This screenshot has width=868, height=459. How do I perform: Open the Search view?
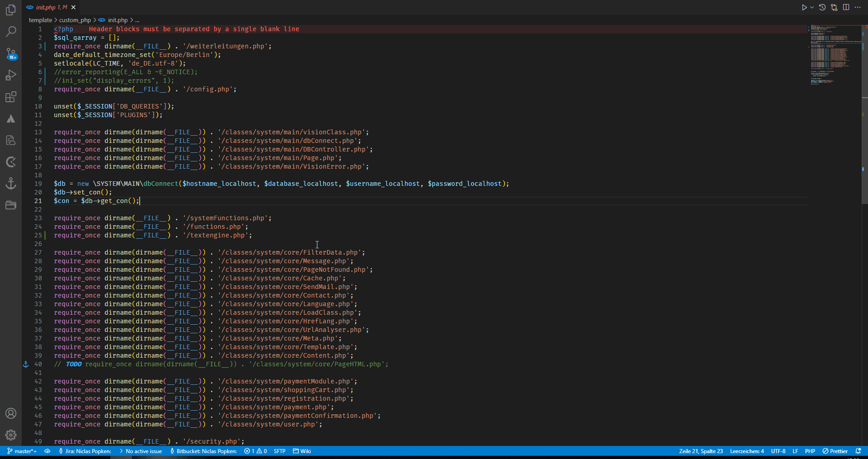point(11,32)
